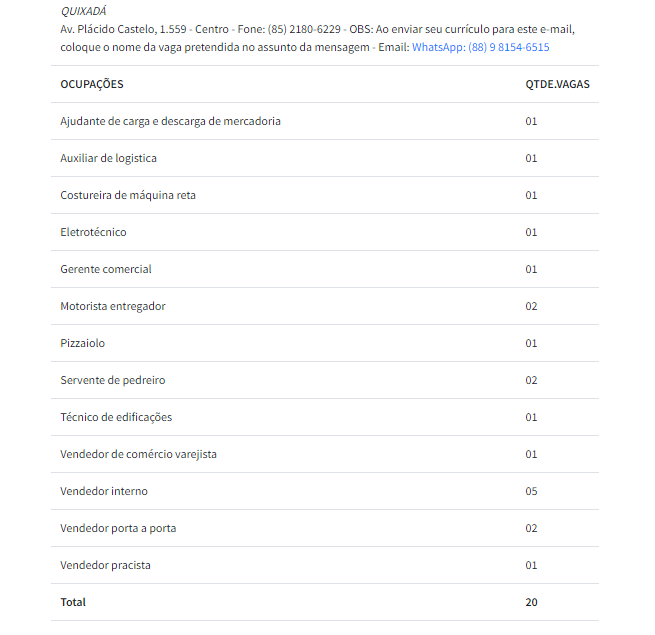The image size is (655, 635).
Task: Select the Pizzaiolo occupation
Action: point(82,343)
